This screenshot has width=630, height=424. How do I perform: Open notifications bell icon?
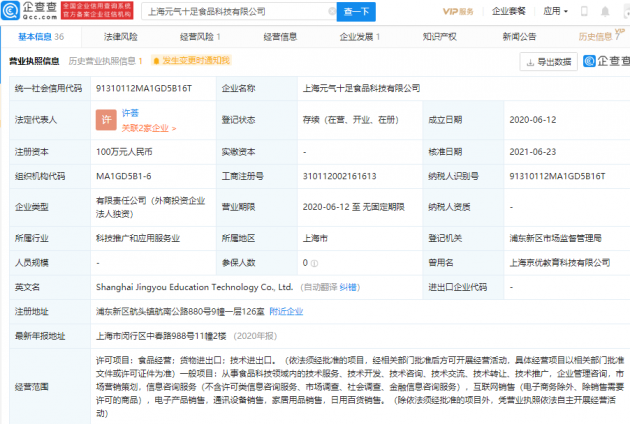[605, 12]
